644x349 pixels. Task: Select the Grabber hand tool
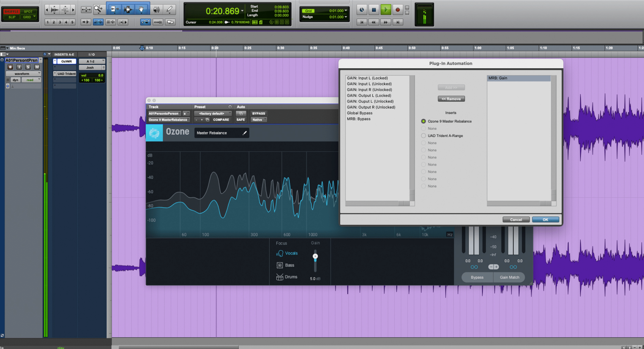pos(141,9)
